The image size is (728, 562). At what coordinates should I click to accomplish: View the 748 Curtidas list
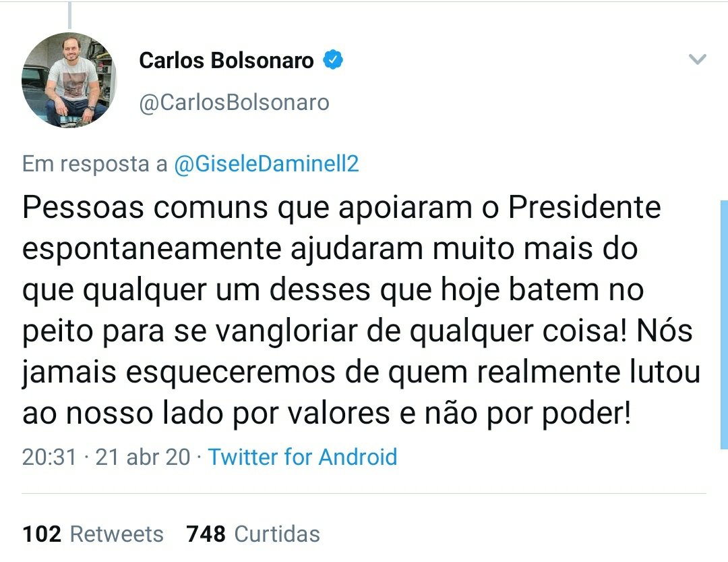pyautogui.click(x=253, y=534)
